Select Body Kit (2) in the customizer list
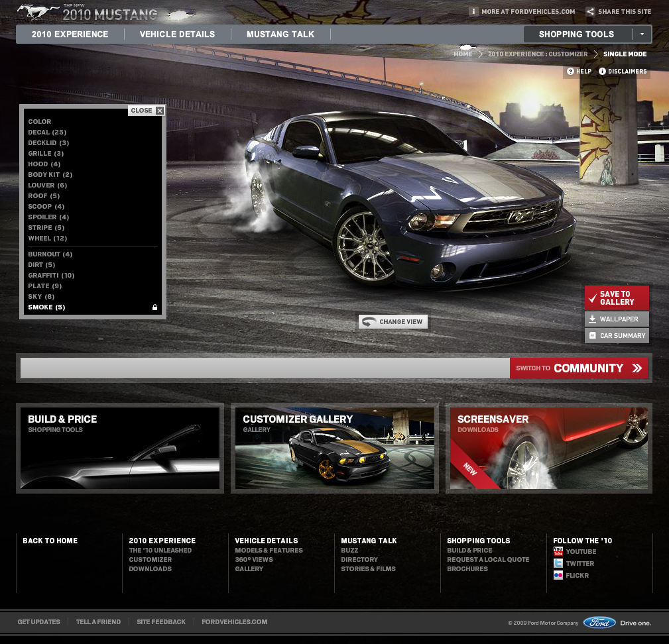The image size is (669, 644). [50, 175]
